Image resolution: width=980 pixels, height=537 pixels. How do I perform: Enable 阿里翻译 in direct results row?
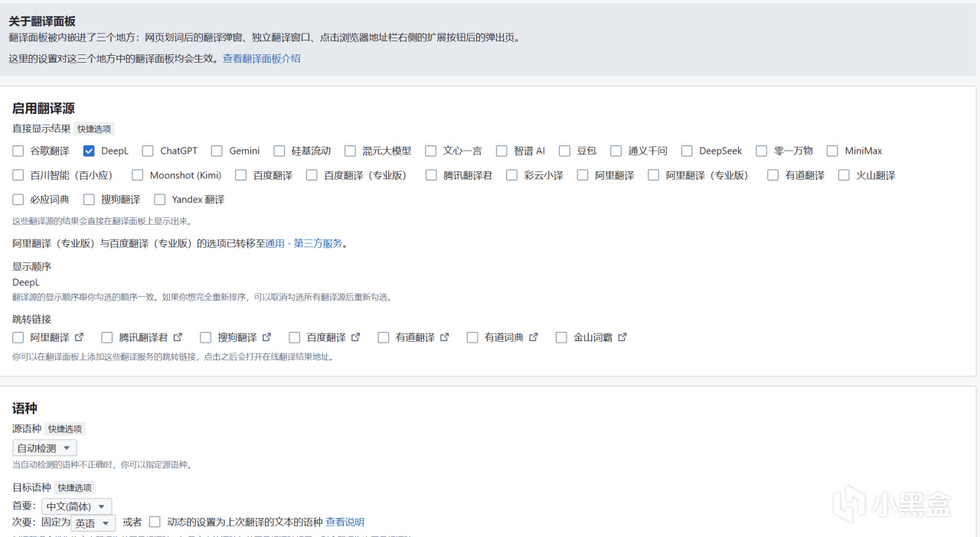[583, 175]
